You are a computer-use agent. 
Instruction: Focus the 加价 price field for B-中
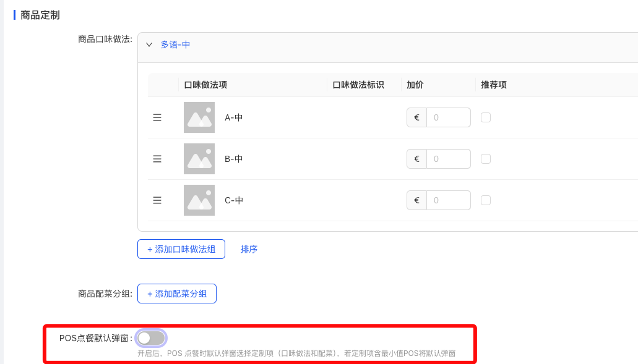[x=449, y=159]
